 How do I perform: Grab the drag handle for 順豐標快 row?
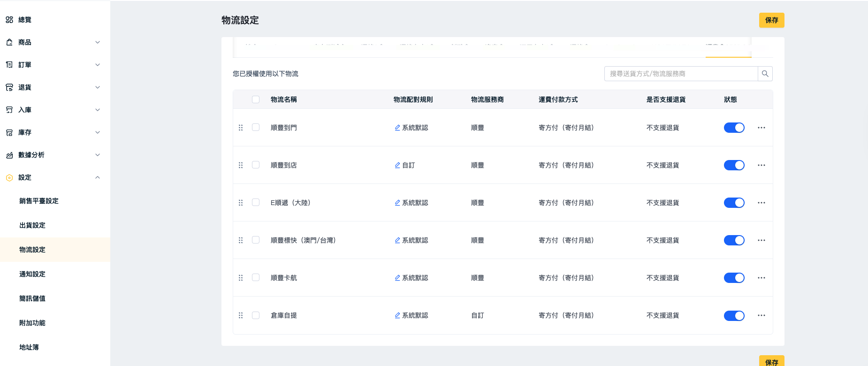point(241,240)
